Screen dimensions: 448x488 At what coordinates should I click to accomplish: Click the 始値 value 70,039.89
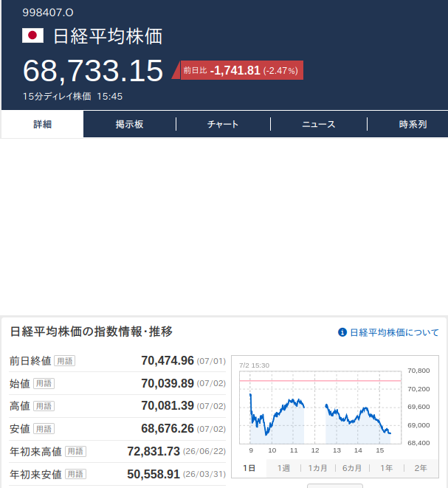(x=168, y=383)
